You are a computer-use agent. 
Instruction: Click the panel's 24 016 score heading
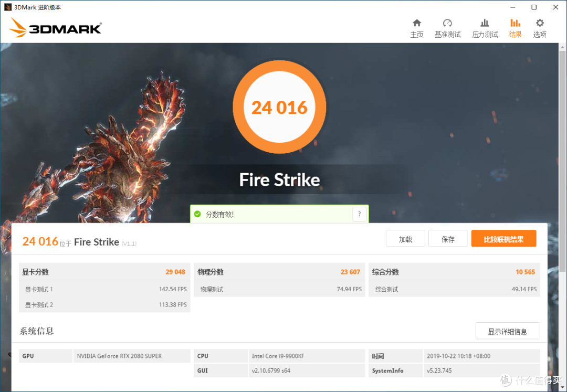click(x=40, y=241)
